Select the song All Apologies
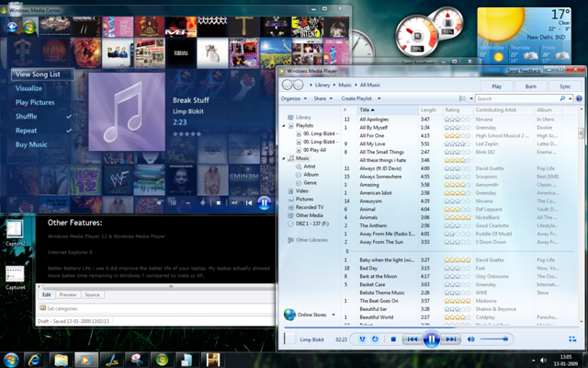Image resolution: width=588 pixels, height=368 pixels. click(374, 119)
